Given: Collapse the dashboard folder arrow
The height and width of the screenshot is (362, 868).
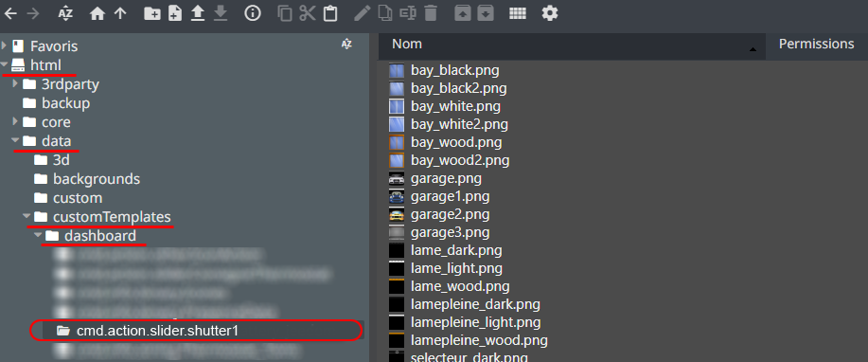Looking at the screenshot, I should click(38, 235).
